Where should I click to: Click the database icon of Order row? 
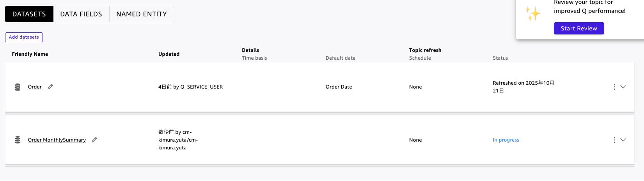[x=18, y=87]
